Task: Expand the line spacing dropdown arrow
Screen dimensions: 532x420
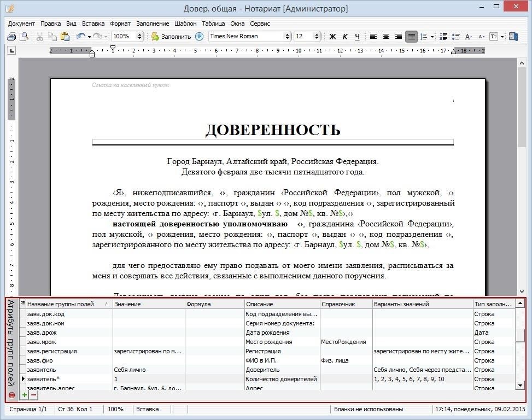Action: 432,36
